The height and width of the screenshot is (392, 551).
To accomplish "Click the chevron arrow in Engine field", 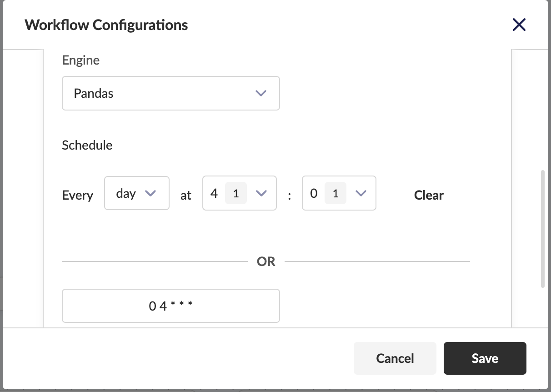I will click(260, 93).
